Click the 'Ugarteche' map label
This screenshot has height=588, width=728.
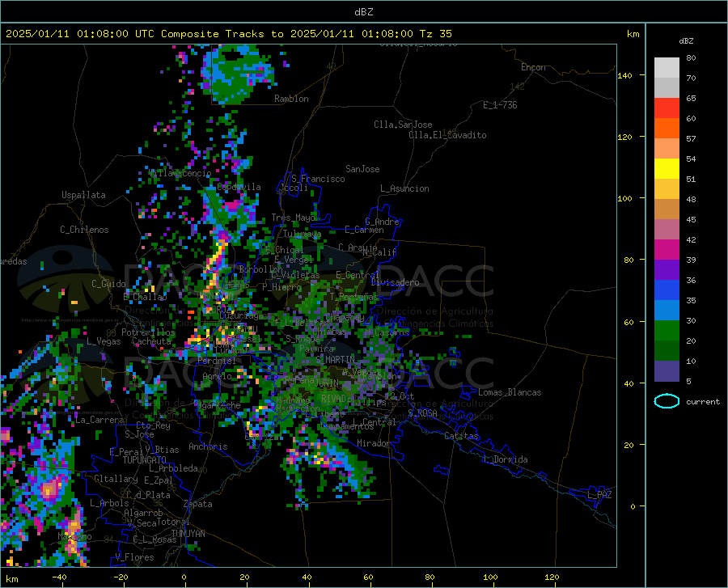(218, 405)
